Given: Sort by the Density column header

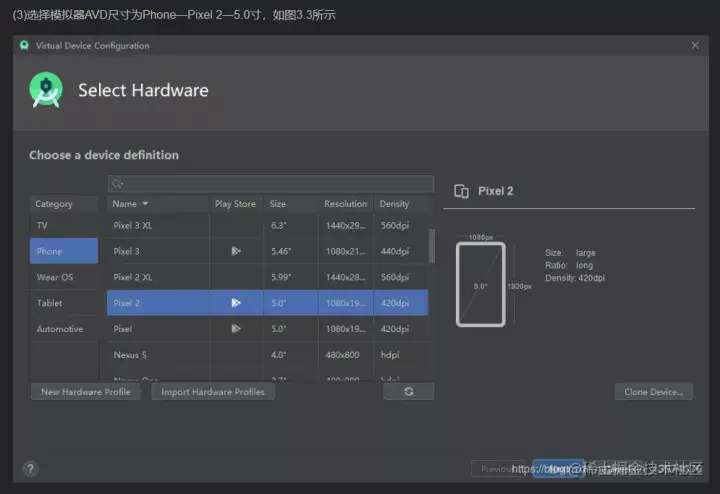Looking at the screenshot, I should [400, 204].
